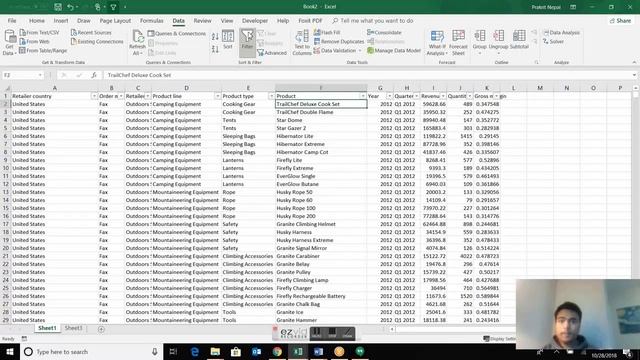Image resolution: width=640 pixels, height=360 pixels.
Task: Switch to the Home tab
Action: point(37,20)
